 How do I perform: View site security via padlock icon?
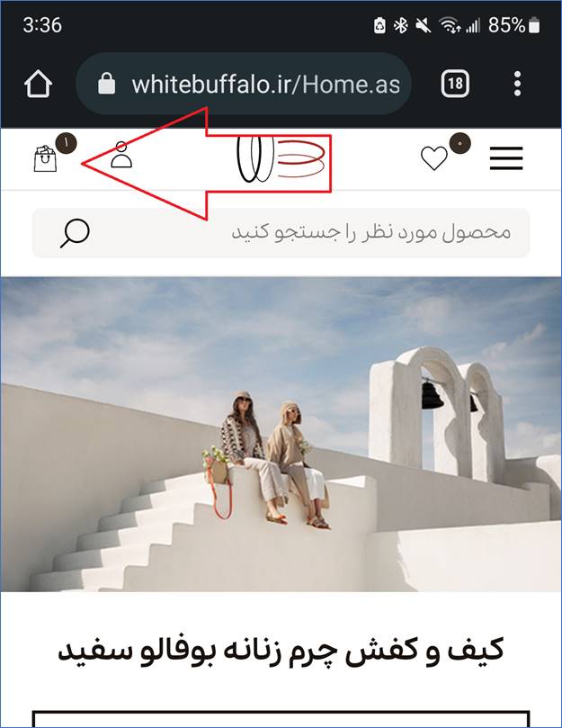click(x=106, y=84)
